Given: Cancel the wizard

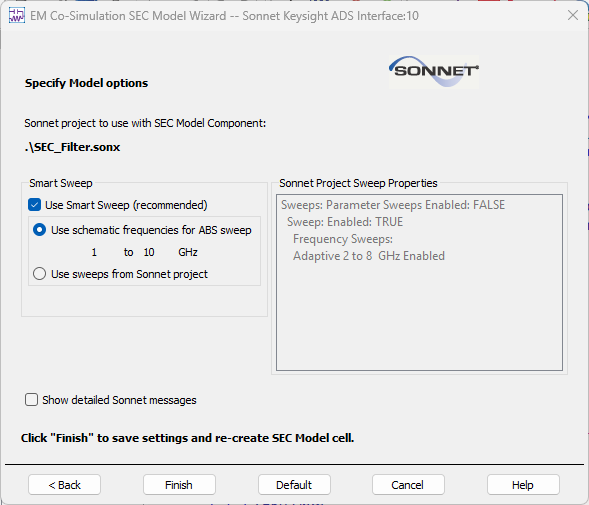Looking at the screenshot, I should (x=408, y=485).
